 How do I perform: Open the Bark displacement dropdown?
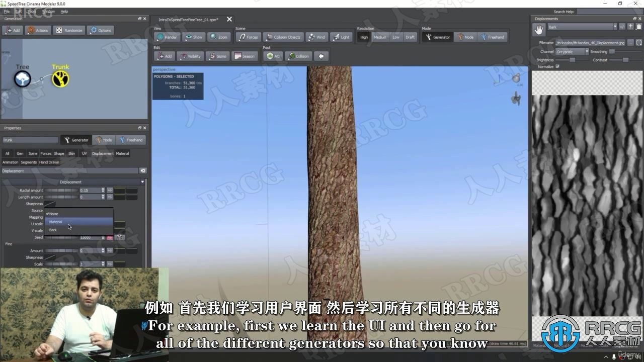coord(582,27)
